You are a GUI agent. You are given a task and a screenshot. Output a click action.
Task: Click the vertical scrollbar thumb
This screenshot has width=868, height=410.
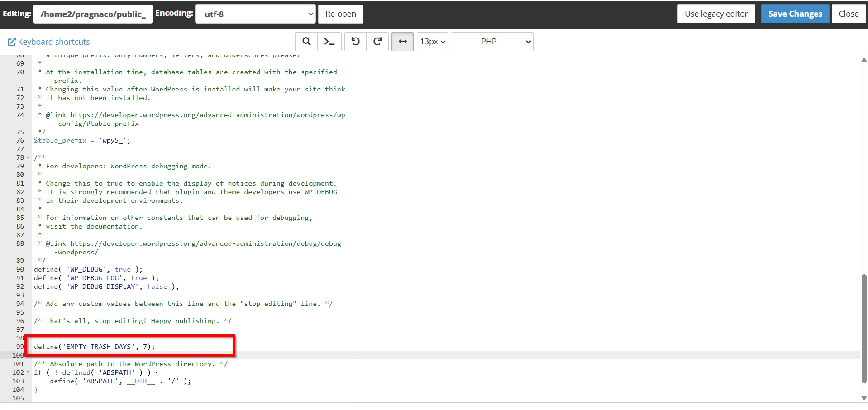tap(864, 329)
